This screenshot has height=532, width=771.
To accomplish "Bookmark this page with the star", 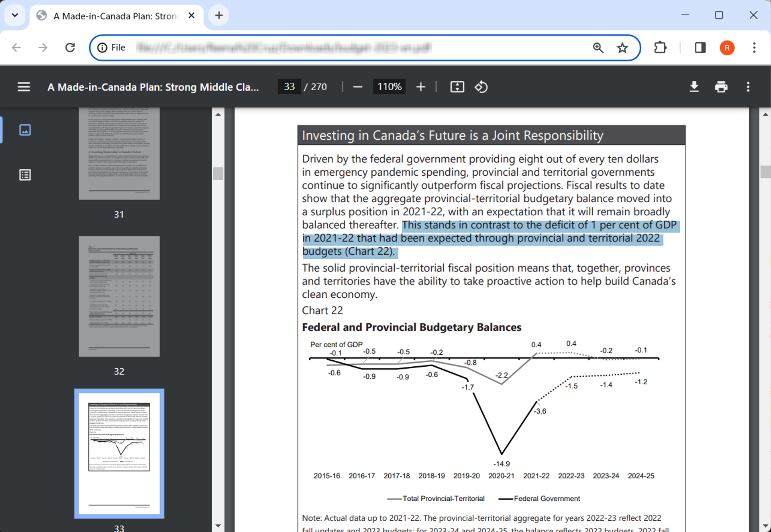I will click(x=622, y=48).
